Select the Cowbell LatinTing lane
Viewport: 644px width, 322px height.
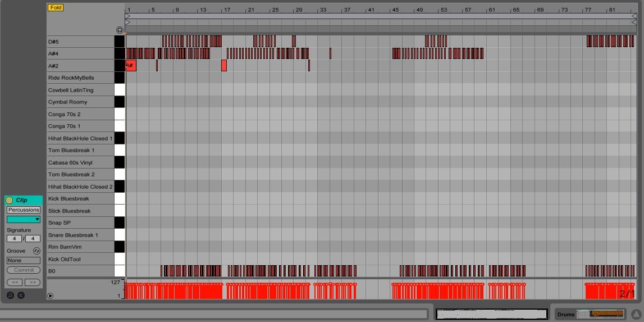[80, 90]
